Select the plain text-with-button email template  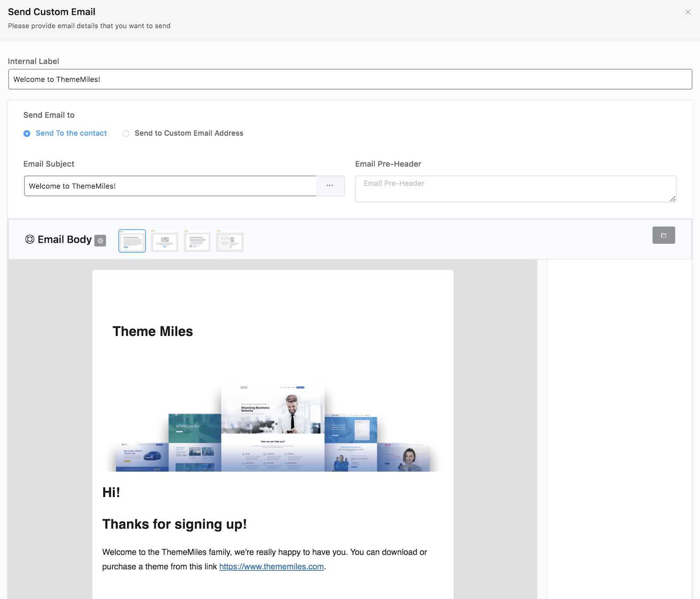click(x=132, y=241)
